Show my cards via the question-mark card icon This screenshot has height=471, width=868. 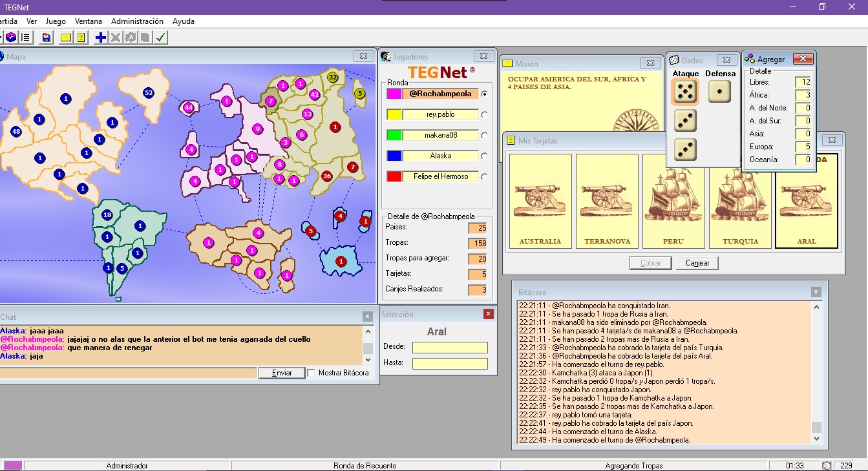click(x=81, y=37)
